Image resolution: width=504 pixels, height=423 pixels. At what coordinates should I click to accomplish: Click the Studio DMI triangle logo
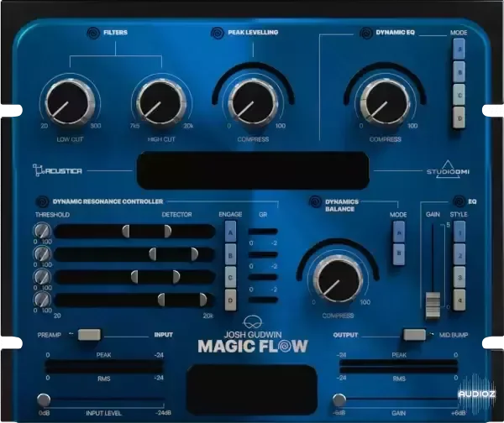pos(448,170)
